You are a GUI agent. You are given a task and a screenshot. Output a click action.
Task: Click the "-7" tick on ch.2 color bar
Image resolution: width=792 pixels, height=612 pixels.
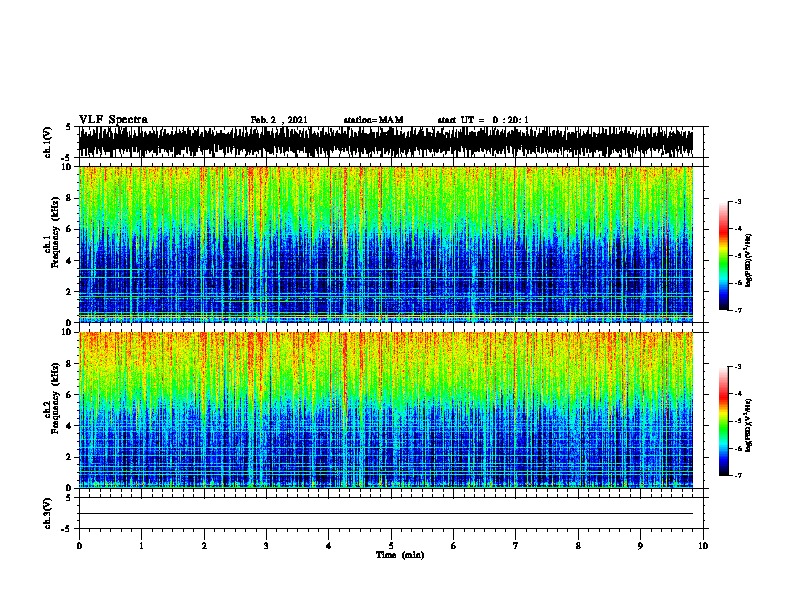point(737,475)
